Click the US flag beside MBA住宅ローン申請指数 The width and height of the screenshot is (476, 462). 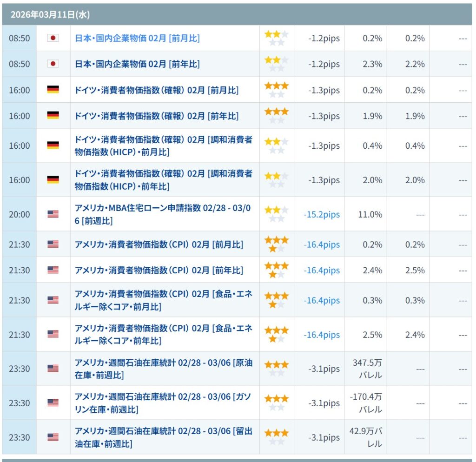pyautogui.click(x=53, y=214)
